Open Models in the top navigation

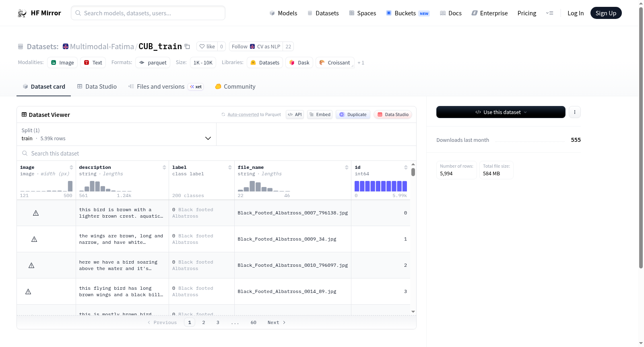click(283, 13)
